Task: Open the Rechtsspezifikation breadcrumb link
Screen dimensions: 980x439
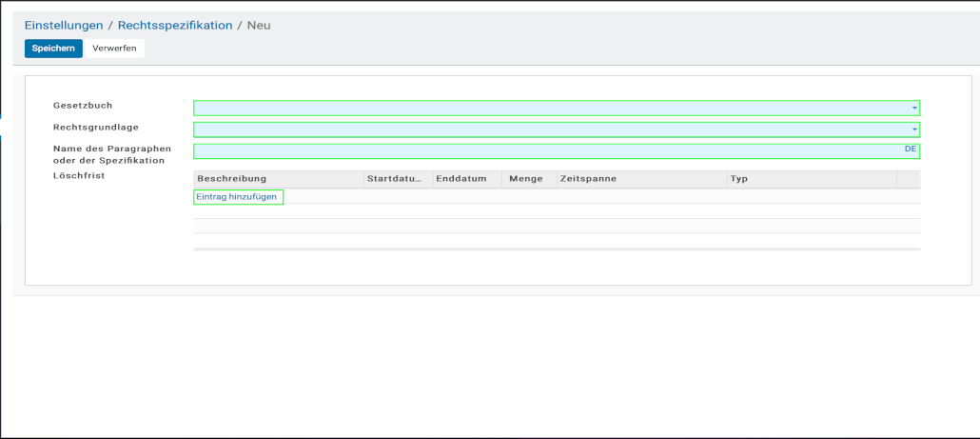Action: click(x=175, y=26)
